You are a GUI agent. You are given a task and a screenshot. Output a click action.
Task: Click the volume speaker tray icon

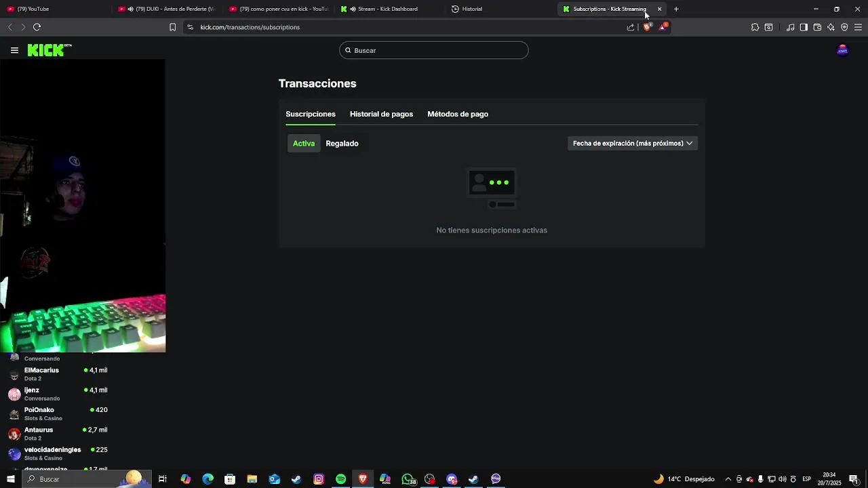point(783,479)
